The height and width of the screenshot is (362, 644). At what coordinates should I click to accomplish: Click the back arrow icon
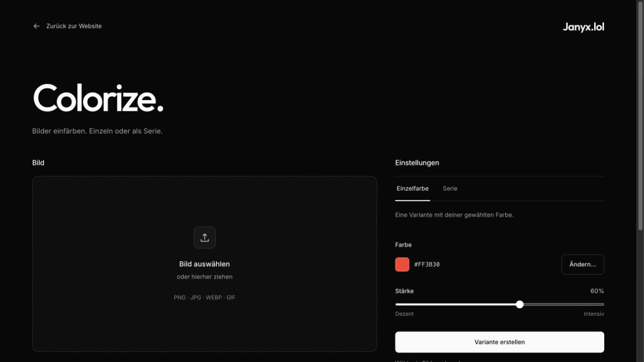click(x=36, y=26)
